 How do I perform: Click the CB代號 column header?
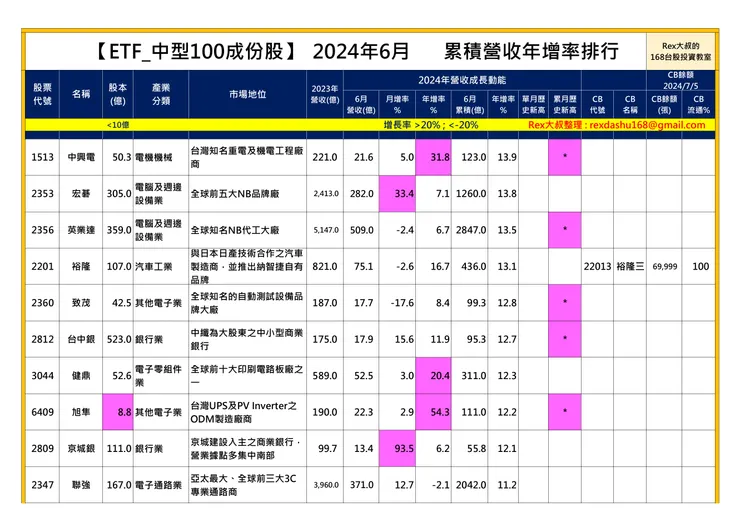[x=597, y=104]
